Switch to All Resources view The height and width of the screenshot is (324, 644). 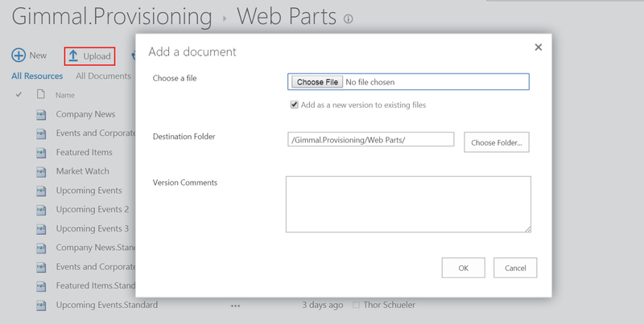pyautogui.click(x=37, y=76)
